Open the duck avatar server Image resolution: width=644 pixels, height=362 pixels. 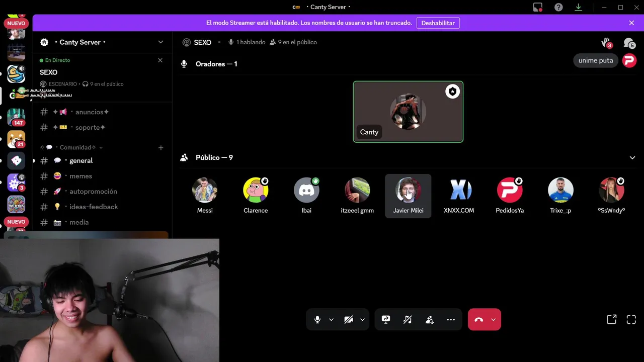(16, 74)
